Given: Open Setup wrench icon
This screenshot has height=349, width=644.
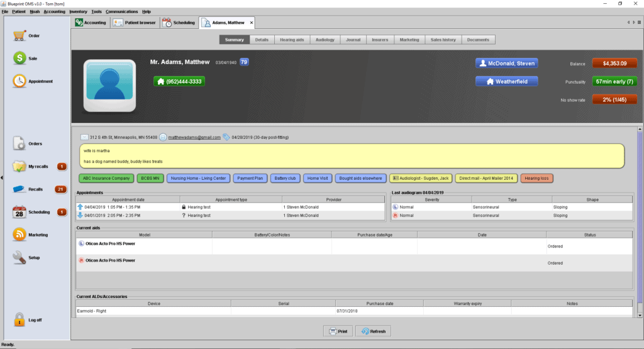Looking at the screenshot, I should point(19,257).
